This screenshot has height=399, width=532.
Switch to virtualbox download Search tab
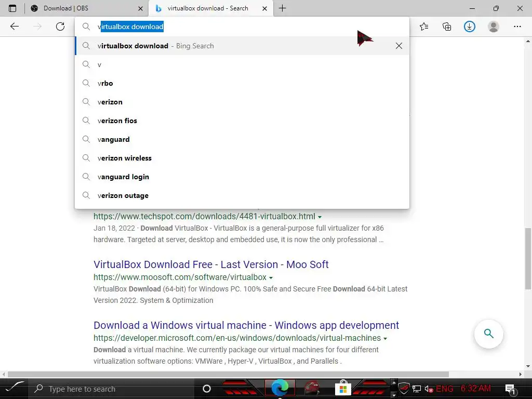[x=210, y=8]
